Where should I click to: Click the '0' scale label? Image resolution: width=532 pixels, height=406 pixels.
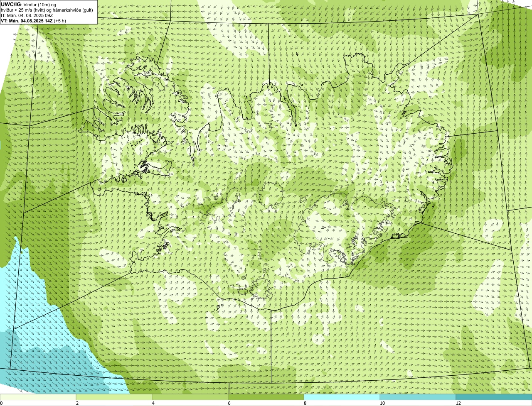tap(1, 403)
